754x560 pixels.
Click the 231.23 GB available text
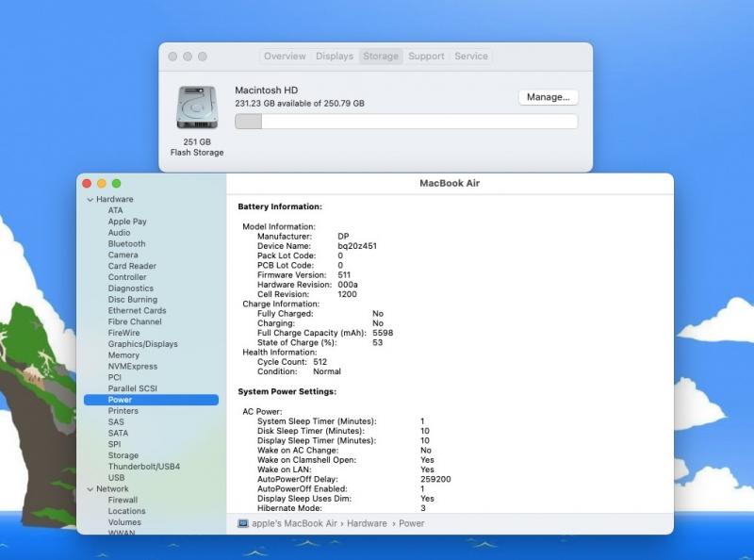(300, 103)
